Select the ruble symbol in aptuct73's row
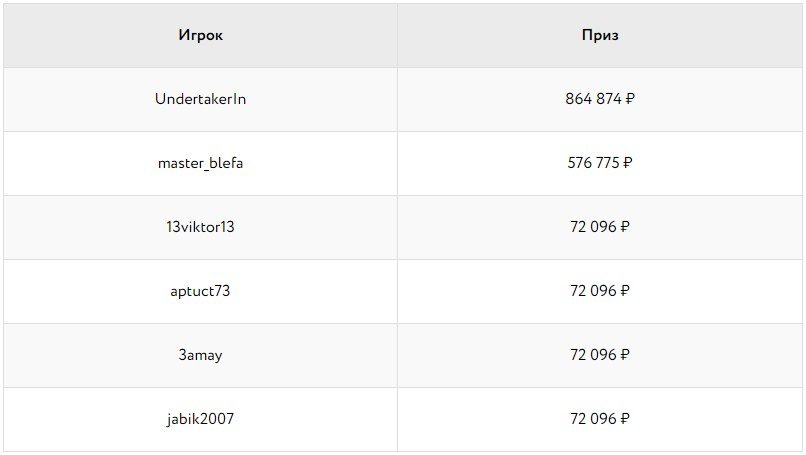This screenshot has width=806, height=455. [625, 291]
